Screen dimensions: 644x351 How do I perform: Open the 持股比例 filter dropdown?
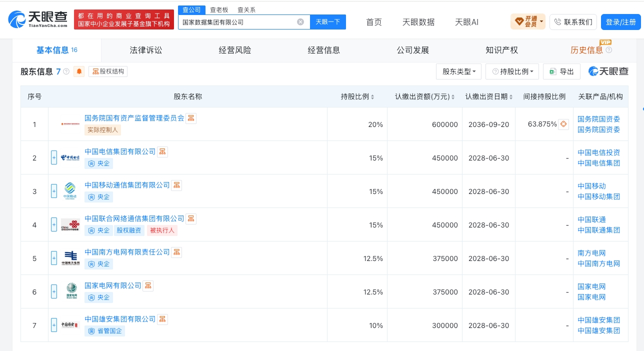tap(512, 71)
